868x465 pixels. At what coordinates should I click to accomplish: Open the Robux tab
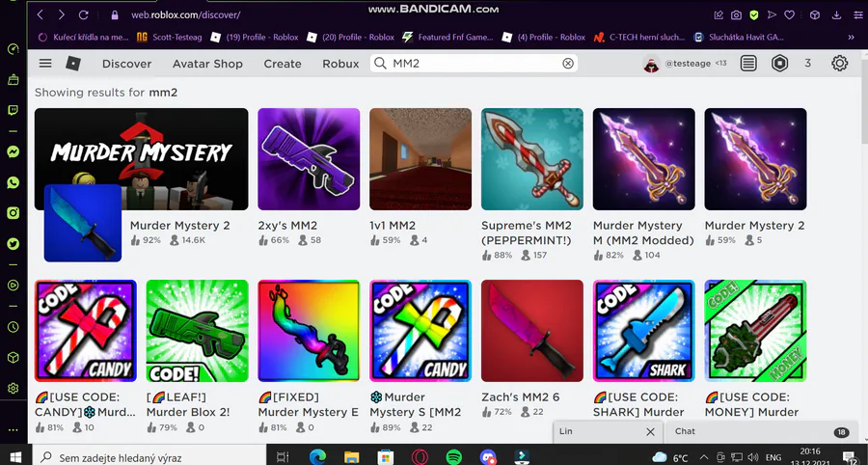[340, 64]
